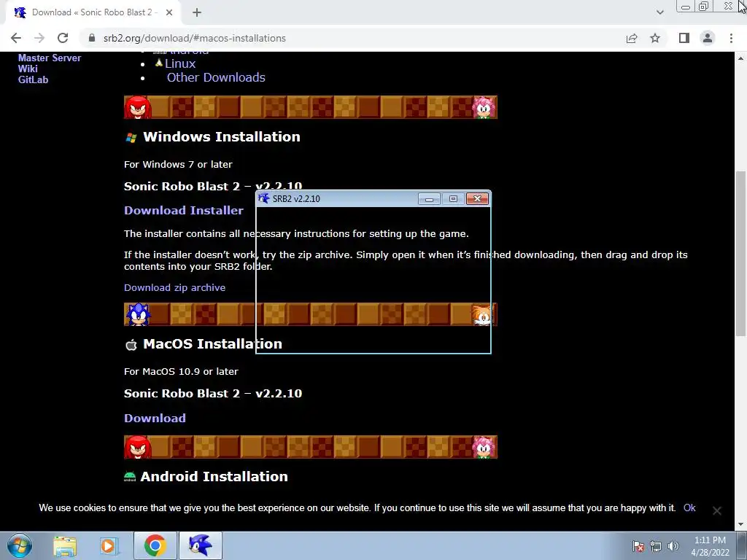Viewport: 747px width, 560px height.
Task: Click the Windows logo beside Windows Installation
Action: click(x=131, y=138)
